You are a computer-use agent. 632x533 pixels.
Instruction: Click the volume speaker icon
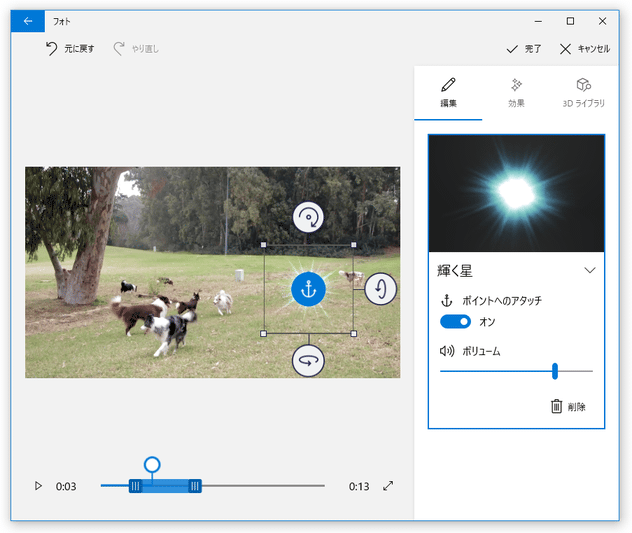point(447,351)
